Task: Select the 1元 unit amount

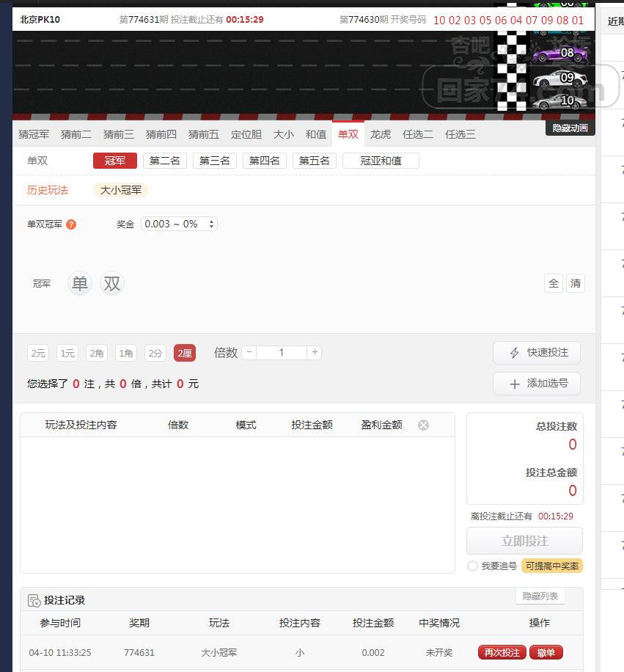Action: 67,353
